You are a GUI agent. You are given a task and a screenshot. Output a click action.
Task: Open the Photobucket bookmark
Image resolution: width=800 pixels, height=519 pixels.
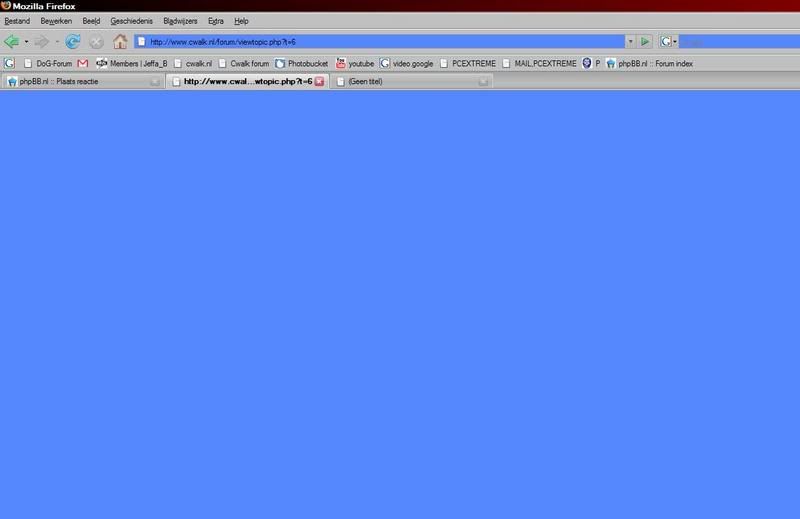click(302, 63)
